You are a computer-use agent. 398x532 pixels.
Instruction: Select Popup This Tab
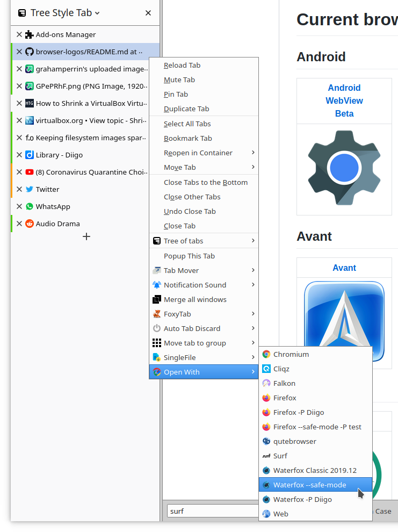[204, 256]
